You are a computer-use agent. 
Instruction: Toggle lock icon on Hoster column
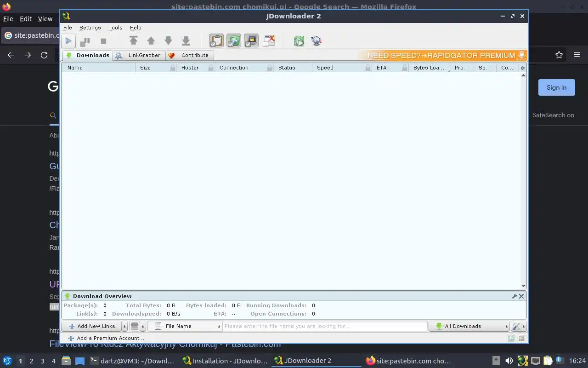click(211, 68)
